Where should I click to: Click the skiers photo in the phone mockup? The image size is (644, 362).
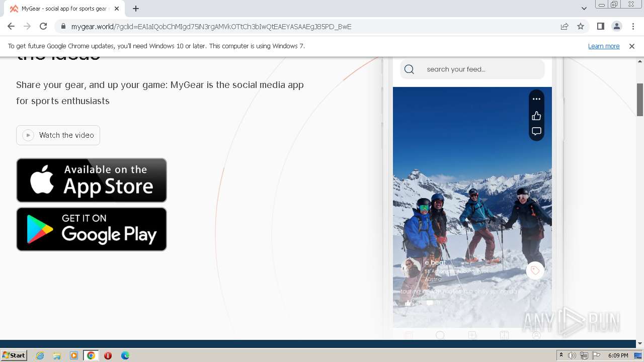tap(472, 207)
